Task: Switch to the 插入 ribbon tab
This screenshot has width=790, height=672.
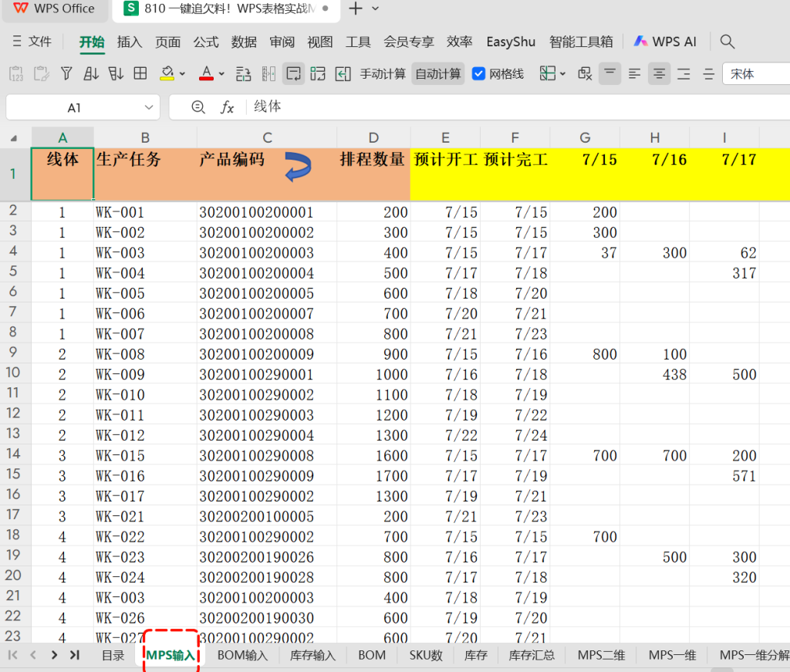Action: click(130, 42)
